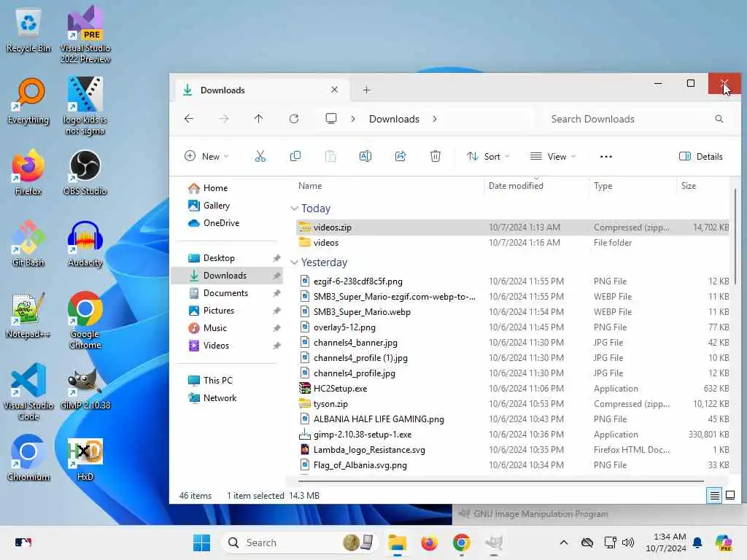Viewport: 747px width, 560px height.
Task: Show hidden system tray icons
Action: (x=564, y=542)
